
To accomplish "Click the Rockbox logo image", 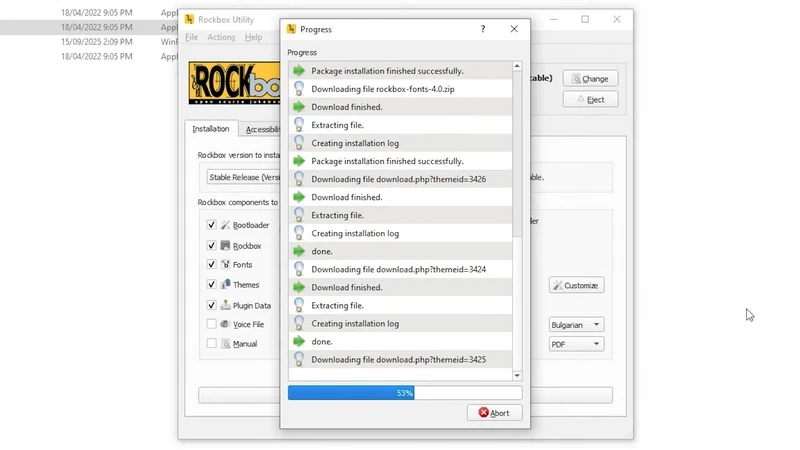I will click(x=234, y=83).
